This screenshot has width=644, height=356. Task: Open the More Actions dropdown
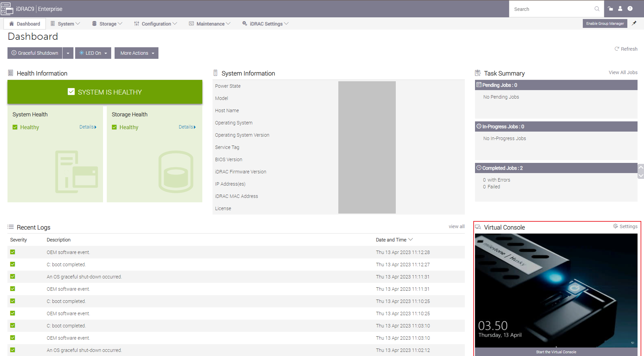tap(136, 53)
